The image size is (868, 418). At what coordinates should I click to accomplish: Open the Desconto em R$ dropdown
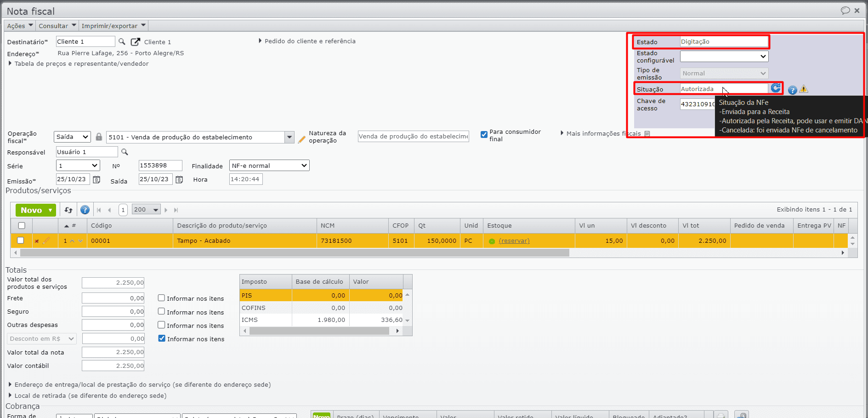[x=41, y=339]
